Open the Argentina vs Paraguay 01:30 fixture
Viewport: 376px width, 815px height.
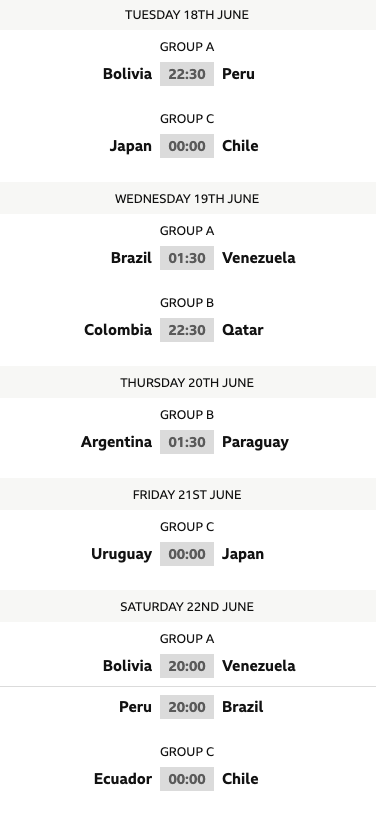tap(187, 442)
